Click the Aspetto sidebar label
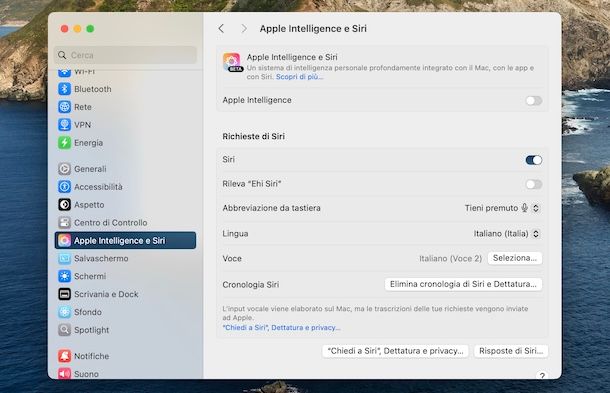 coord(89,205)
